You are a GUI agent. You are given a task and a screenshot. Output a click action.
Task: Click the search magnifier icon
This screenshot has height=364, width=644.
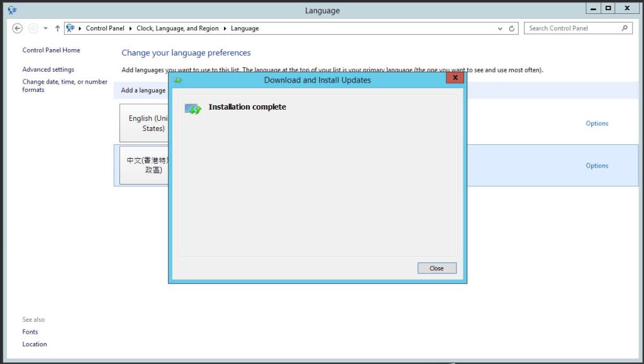point(625,28)
